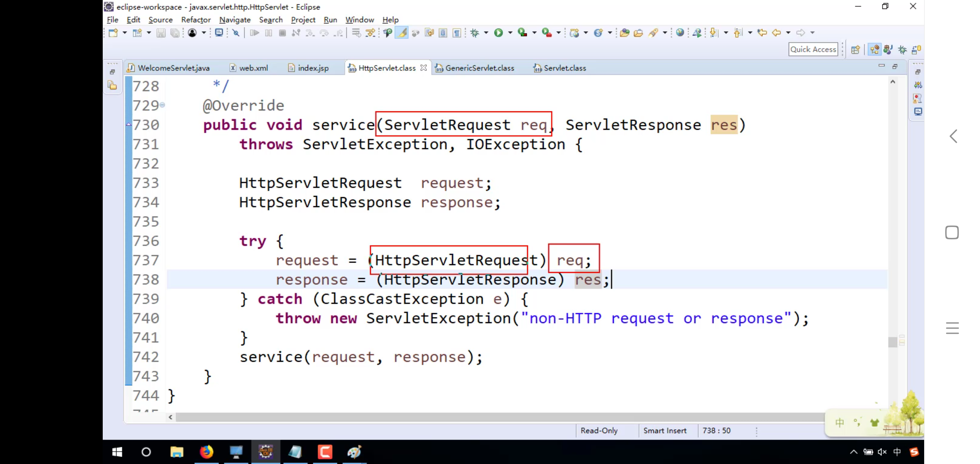The height and width of the screenshot is (464, 980).
Task: Click the Search flashlight icon
Action: pos(653,33)
